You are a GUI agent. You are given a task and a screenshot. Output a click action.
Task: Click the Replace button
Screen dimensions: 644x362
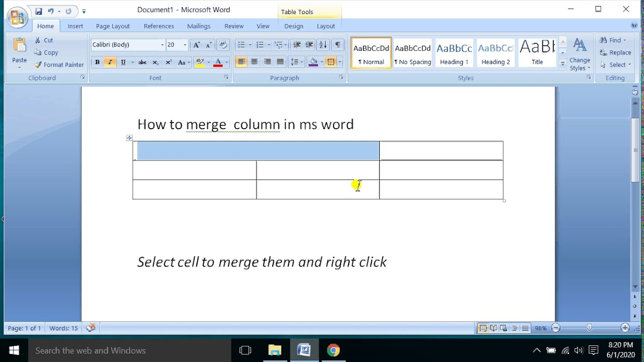click(615, 52)
